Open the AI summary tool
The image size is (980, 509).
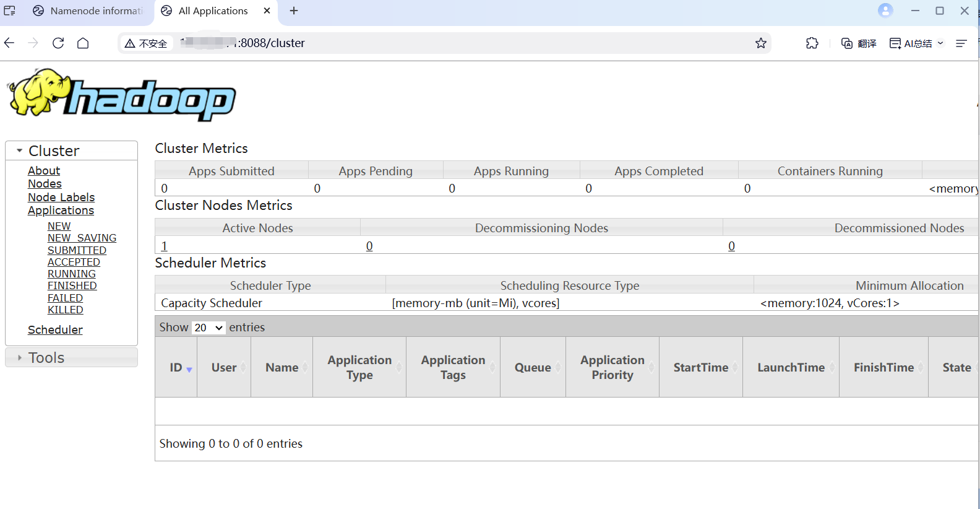click(x=911, y=43)
